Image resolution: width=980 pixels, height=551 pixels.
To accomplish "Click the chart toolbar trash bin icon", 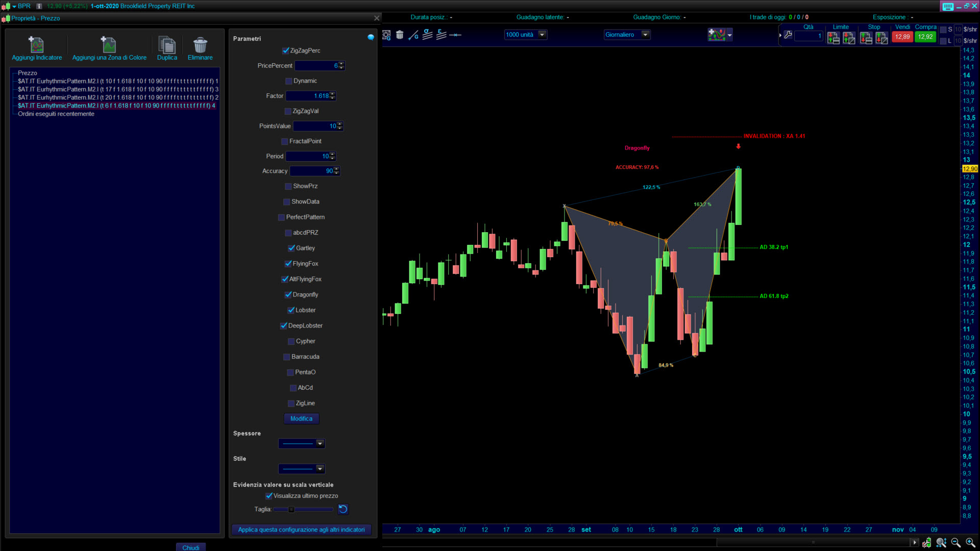I will pyautogui.click(x=400, y=35).
